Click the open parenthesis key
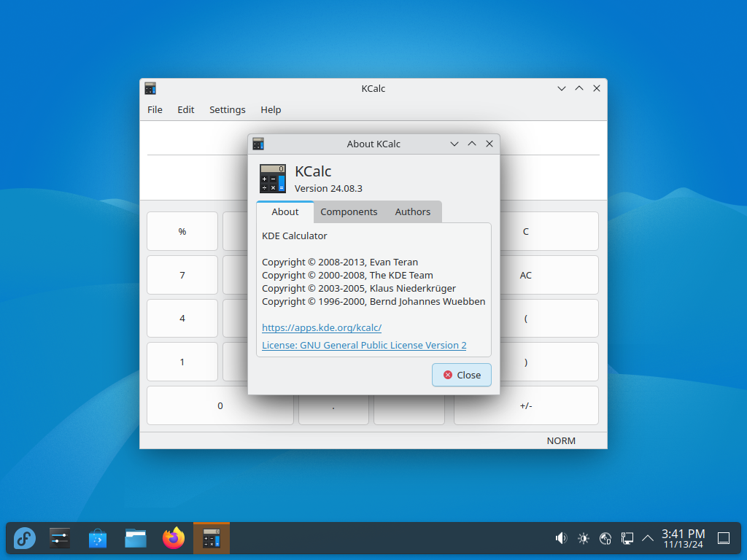 (549, 319)
